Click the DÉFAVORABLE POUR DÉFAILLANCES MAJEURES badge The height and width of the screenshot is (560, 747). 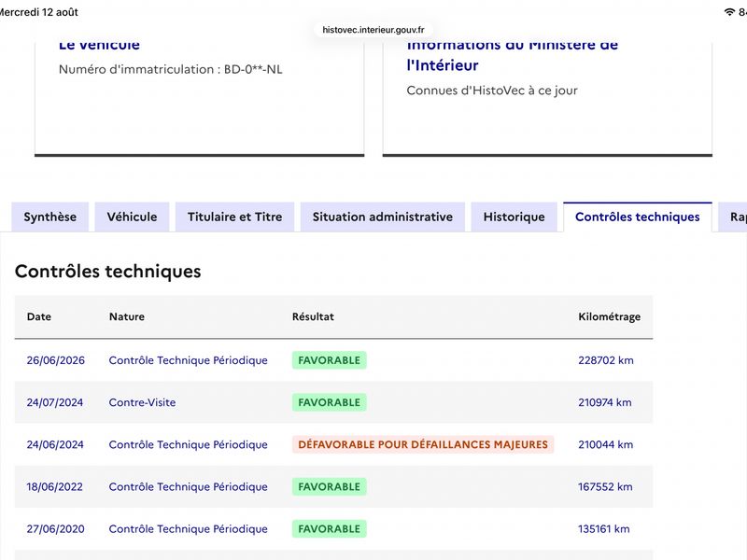pyautogui.click(x=423, y=445)
